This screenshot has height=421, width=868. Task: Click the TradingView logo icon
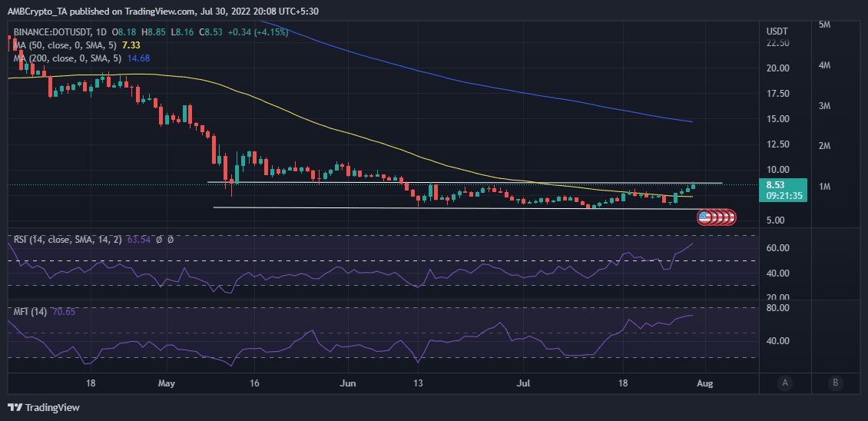click(x=15, y=407)
